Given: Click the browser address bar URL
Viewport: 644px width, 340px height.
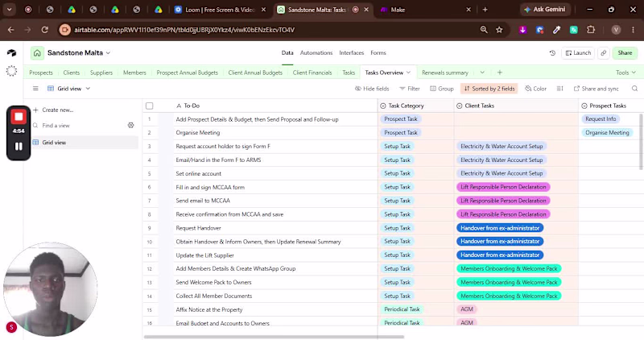Looking at the screenshot, I should (184, 30).
